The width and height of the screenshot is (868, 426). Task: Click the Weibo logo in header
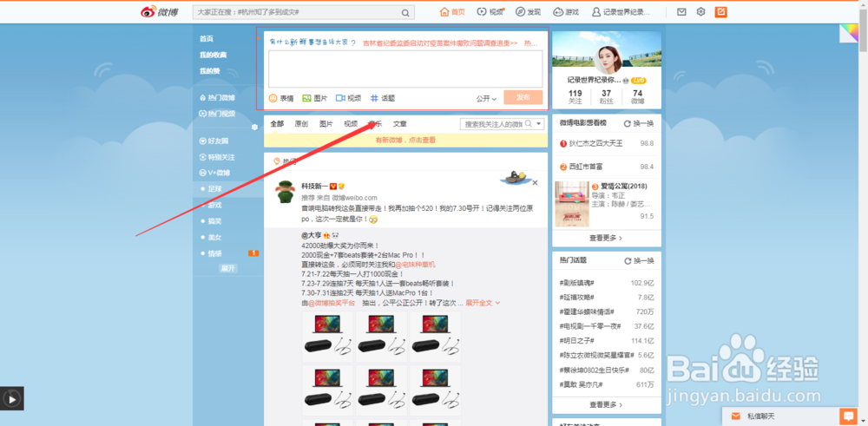(x=159, y=11)
